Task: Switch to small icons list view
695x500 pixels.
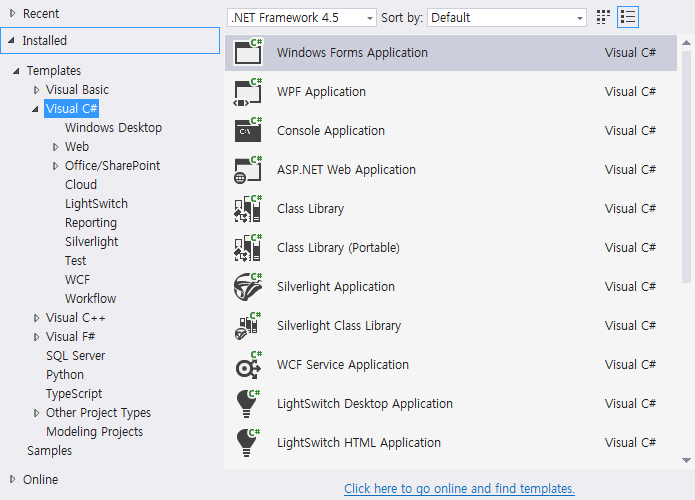Action: (628, 17)
